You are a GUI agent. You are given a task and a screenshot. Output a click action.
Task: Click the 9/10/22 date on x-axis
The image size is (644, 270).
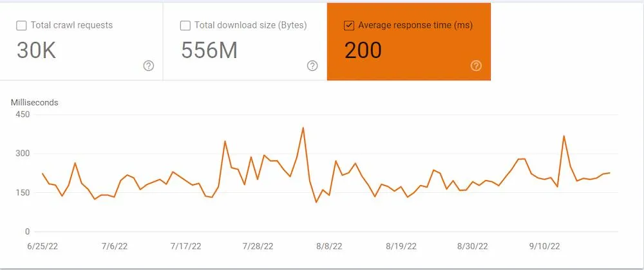(545, 246)
